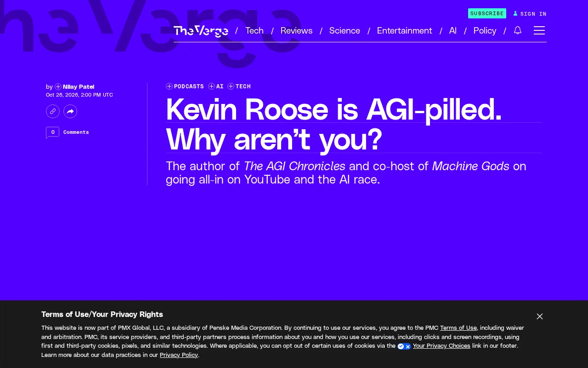Click the subheading mentioning 'The AGI Chronicles'
The height and width of the screenshot is (368, 588).
pyautogui.click(x=346, y=172)
